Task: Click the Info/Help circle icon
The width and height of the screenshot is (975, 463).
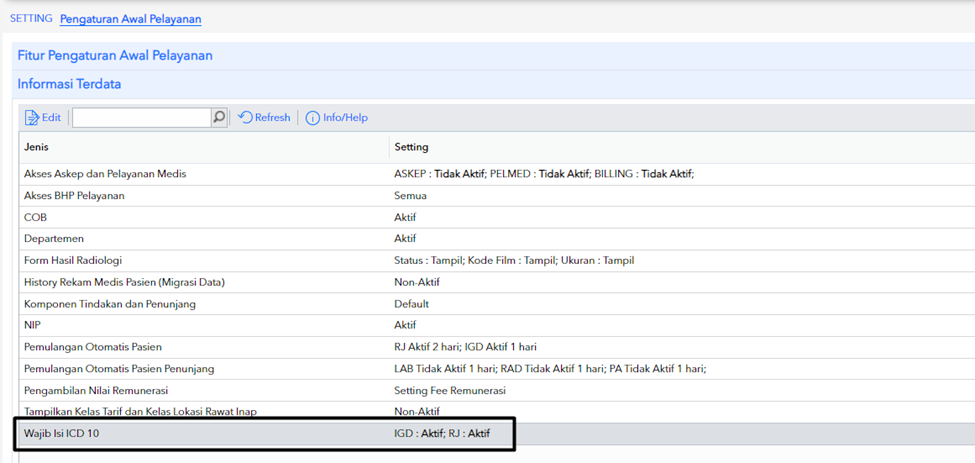Action: [x=312, y=118]
